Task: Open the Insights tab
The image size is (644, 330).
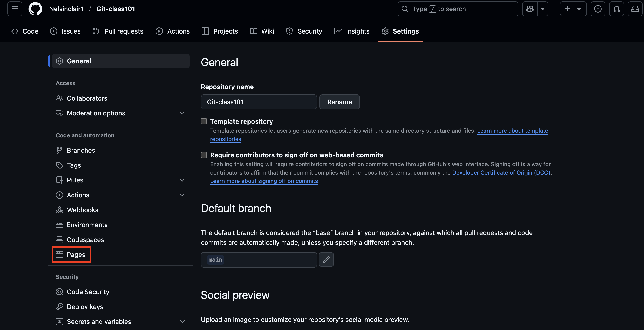Action: [x=352, y=31]
